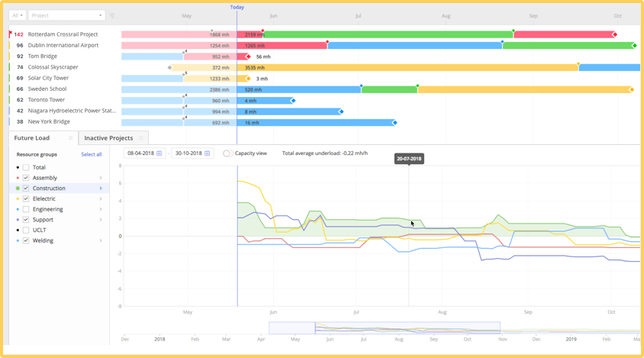Click the Today marker label

(x=237, y=8)
